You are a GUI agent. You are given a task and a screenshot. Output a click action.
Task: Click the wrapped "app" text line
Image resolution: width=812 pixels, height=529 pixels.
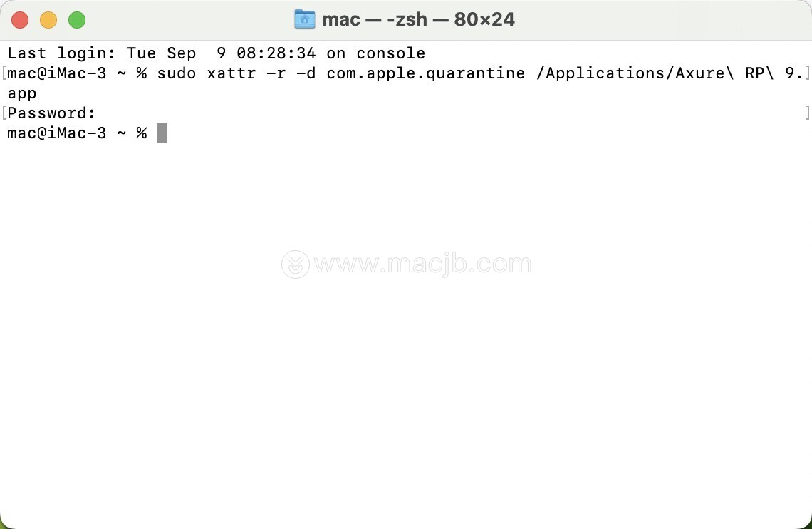tap(22, 94)
